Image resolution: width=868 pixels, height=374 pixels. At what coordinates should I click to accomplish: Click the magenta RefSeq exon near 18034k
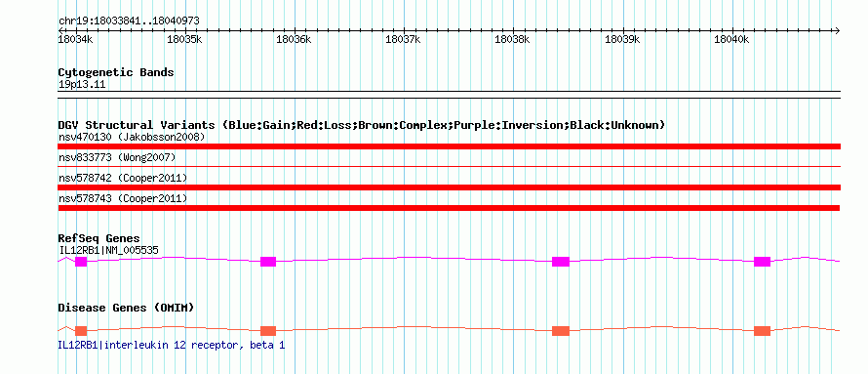[81, 262]
